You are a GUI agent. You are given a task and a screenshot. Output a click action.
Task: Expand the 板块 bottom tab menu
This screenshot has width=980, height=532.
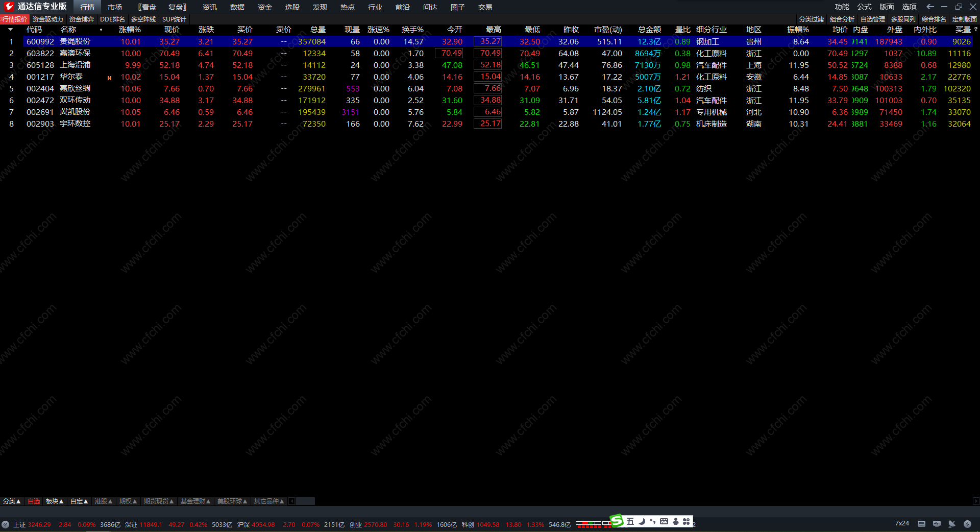[55, 501]
